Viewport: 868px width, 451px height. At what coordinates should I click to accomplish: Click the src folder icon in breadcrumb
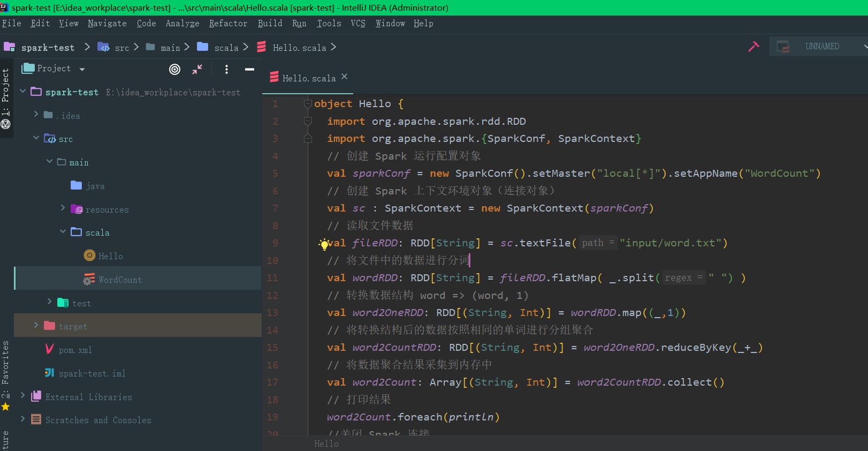(103, 47)
